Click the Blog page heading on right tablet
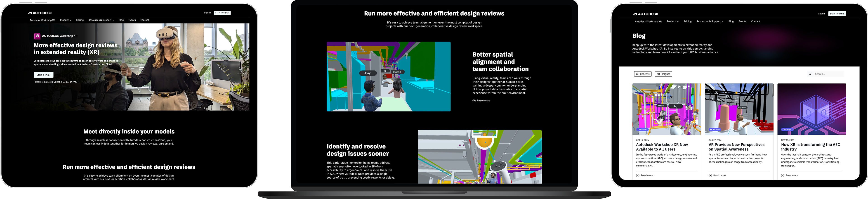The image size is (868, 199). pos(639,36)
